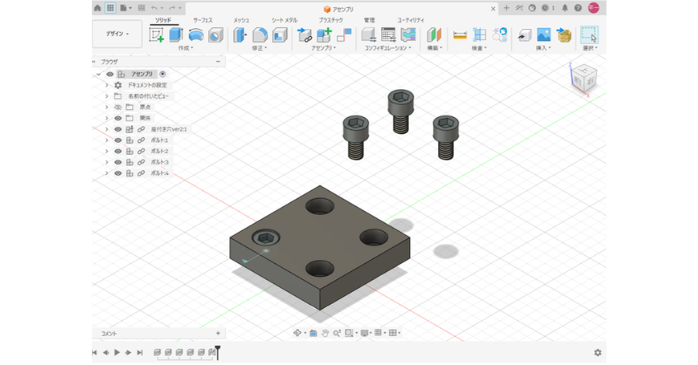Click the Insert Canvas image icon

coord(544,35)
